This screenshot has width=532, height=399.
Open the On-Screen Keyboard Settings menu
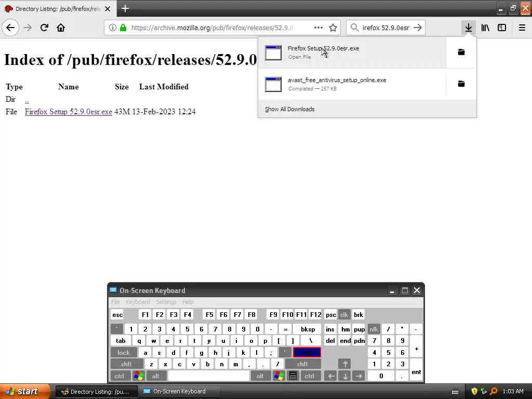pos(166,302)
